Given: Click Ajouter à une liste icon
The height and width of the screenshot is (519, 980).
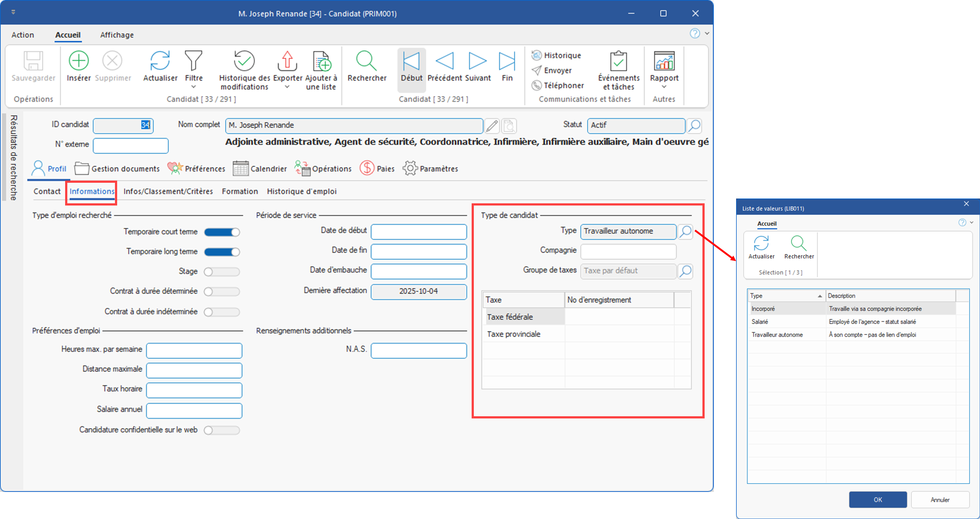Looking at the screenshot, I should (321, 61).
